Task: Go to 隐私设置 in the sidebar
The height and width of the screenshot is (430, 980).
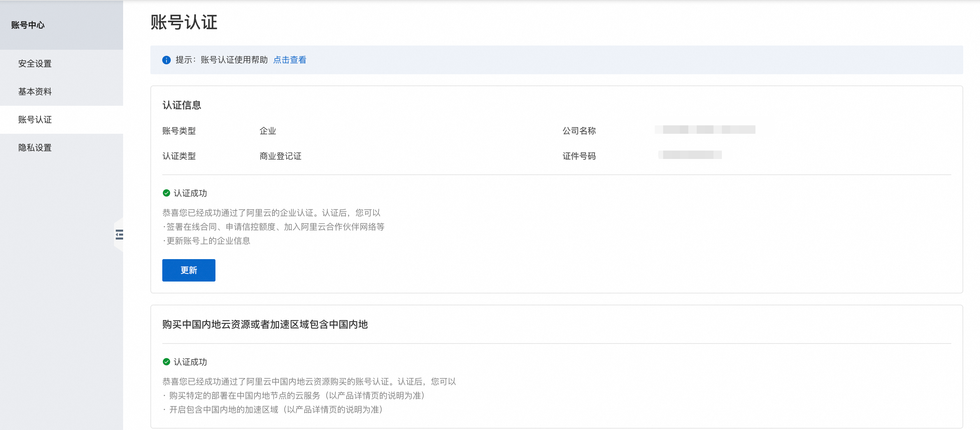Action: (35, 148)
